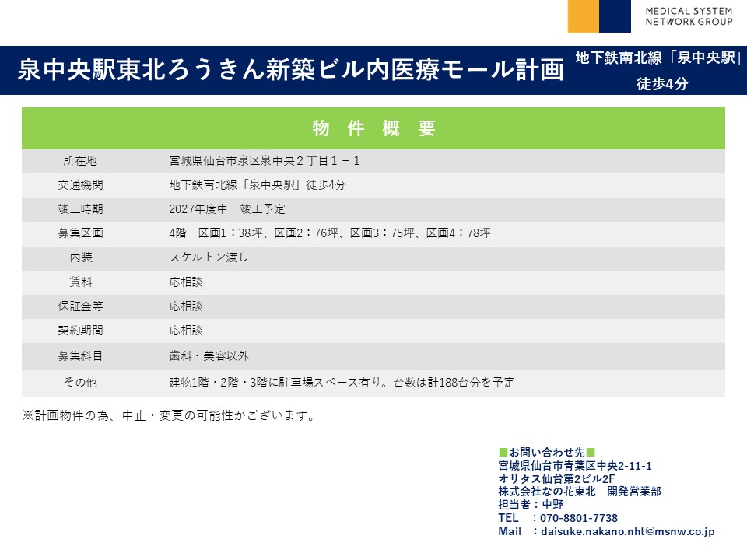This screenshot has width=747, height=560.
Task: Select the green 物件概要 table header
Action: pyautogui.click(x=373, y=128)
